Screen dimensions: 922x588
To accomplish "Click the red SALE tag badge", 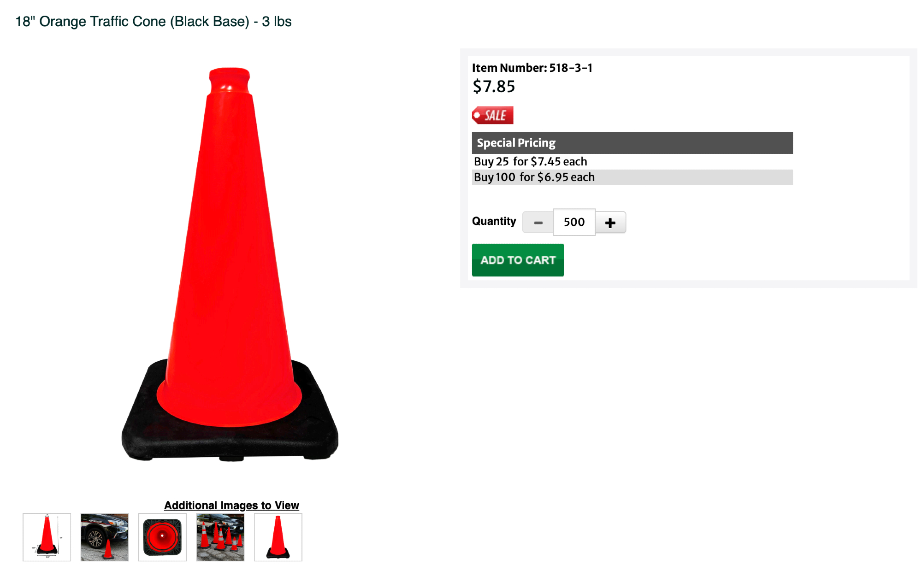I will coord(492,115).
